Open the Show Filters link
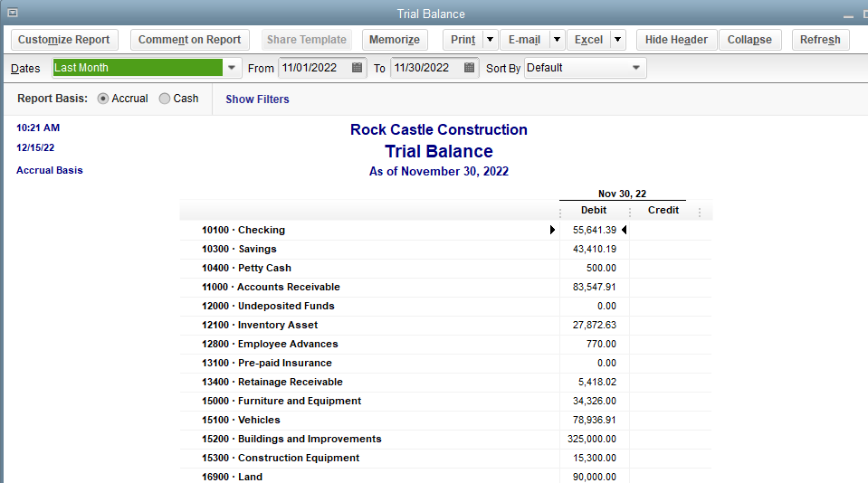This screenshot has width=868, height=483. coord(257,99)
